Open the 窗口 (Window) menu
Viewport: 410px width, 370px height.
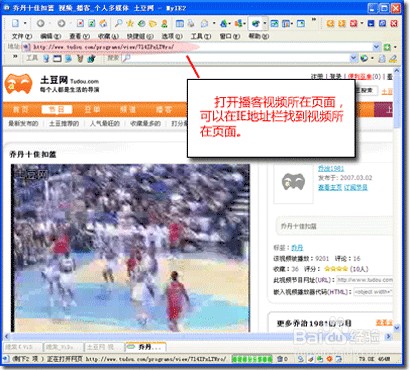(x=230, y=36)
